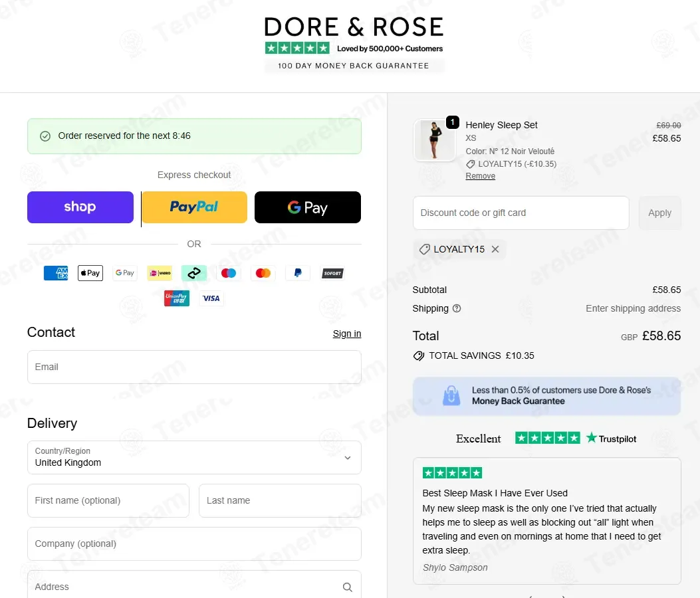700x598 pixels.
Task: Click the header green star rating
Action: click(x=297, y=48)
